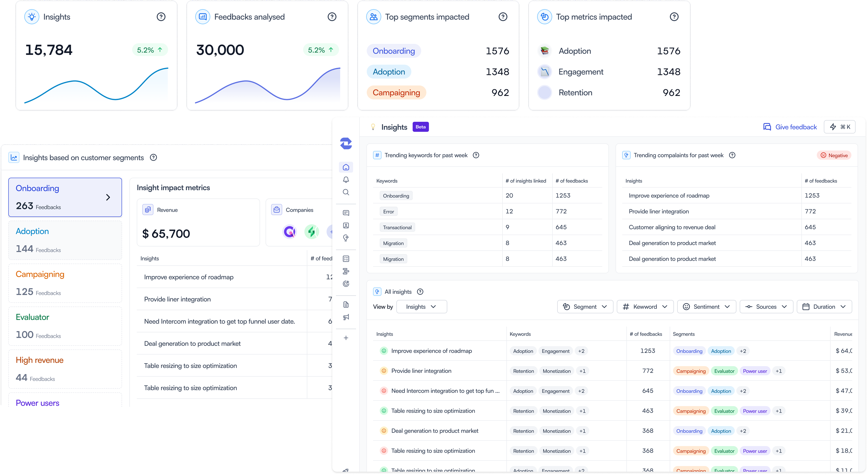Open Trending keywords help icon

point(476,155)
